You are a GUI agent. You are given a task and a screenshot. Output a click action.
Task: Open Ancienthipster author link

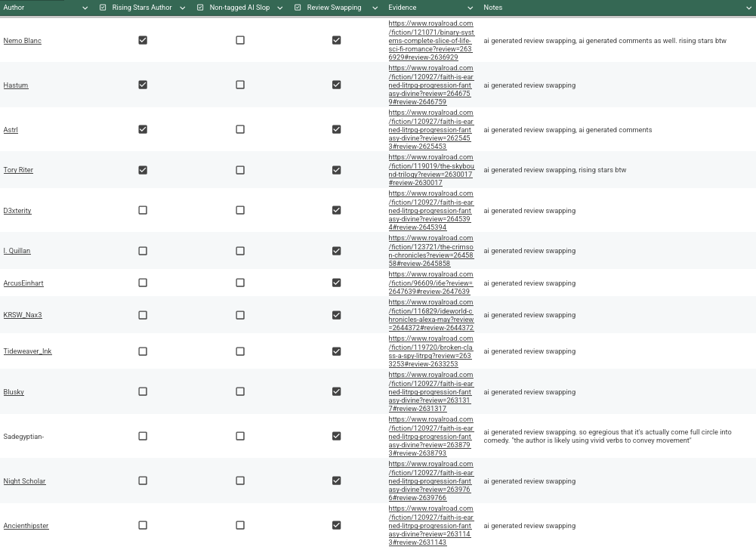pos(26,526)
